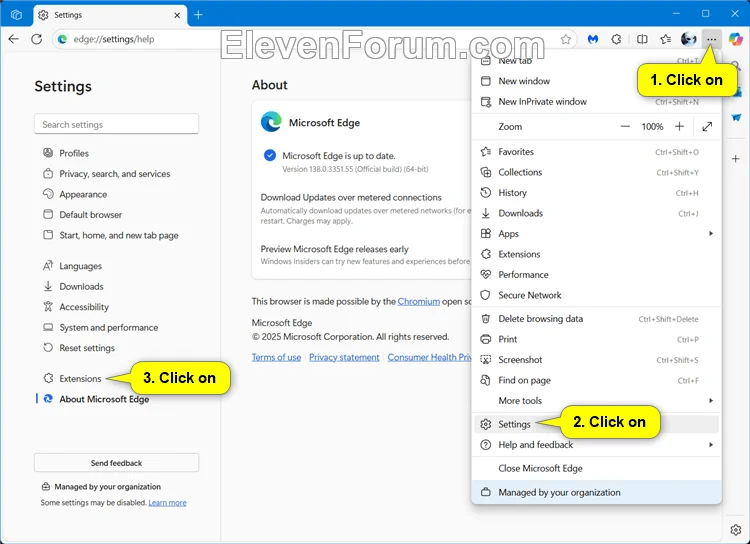Click the address bar showing edge://settings/help
The height and width of the screenshot is (544, 750).
pos(306,39)
